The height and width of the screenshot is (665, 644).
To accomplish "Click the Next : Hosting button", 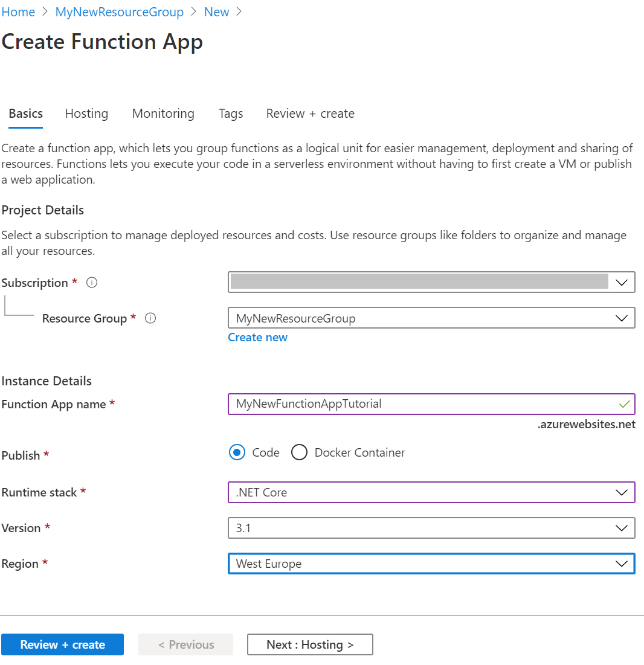I will pyautogui.click(x=309, y=644).
